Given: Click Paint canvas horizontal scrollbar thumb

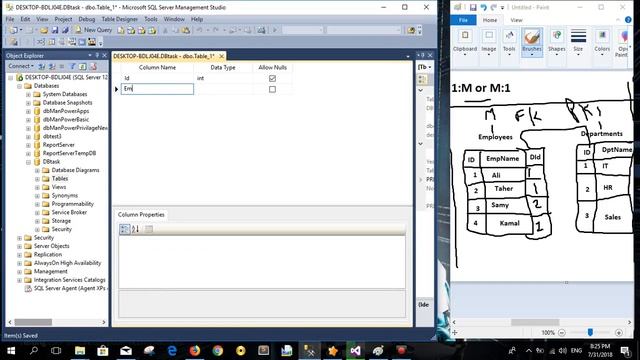Looking at the screenshot, I should tap(535, 322).
